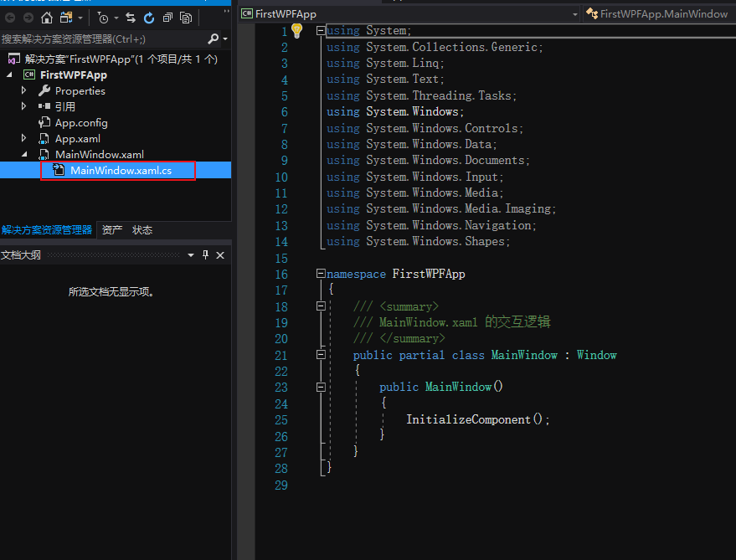Click the Show All Files icon
736x560 pixels.
pos(186,18)
